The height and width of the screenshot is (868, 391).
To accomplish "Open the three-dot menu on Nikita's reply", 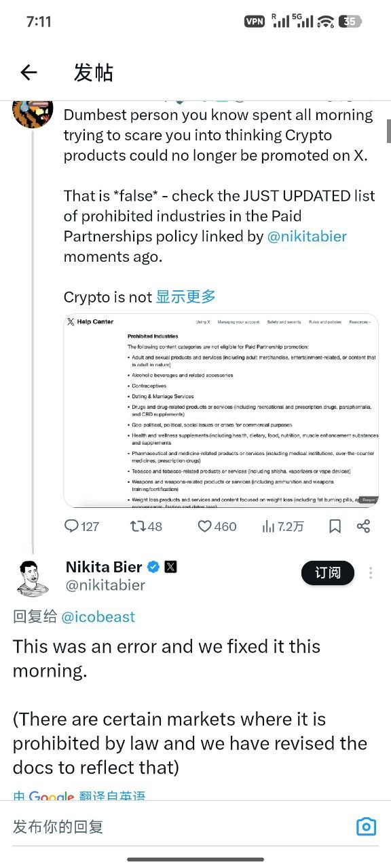I will [x=371, y=573].
